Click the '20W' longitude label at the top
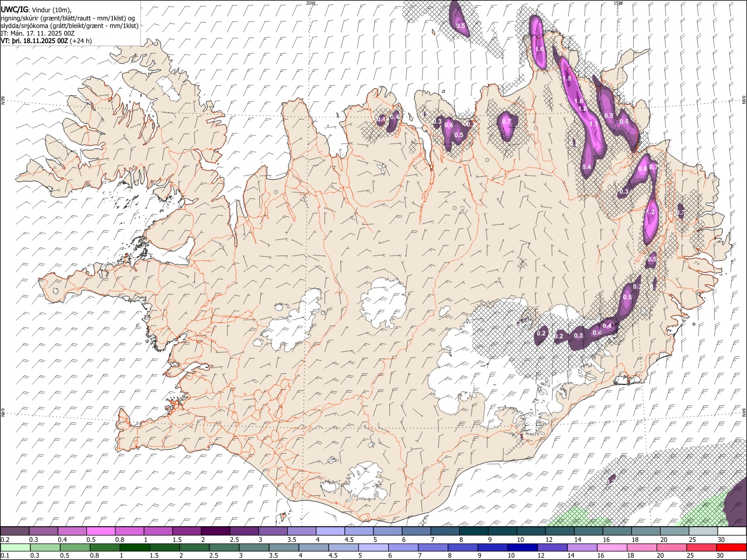 (x=310, y=3)
